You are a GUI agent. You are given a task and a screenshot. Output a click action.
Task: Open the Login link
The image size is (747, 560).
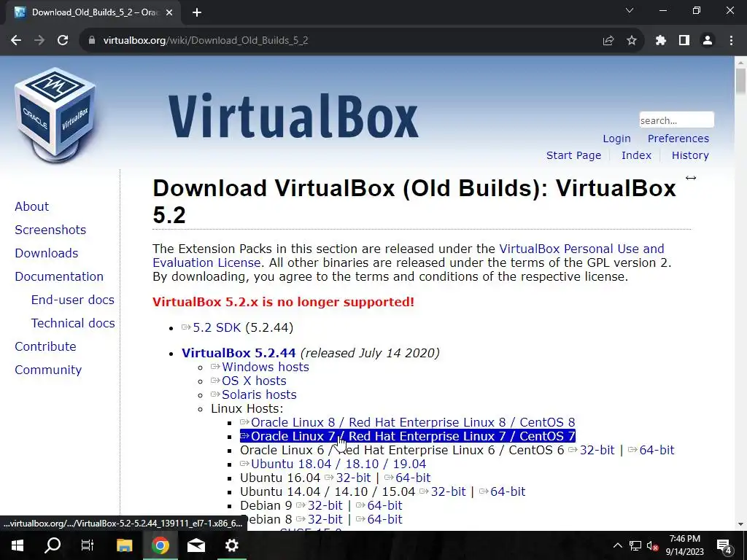click(x=616, y=139)
